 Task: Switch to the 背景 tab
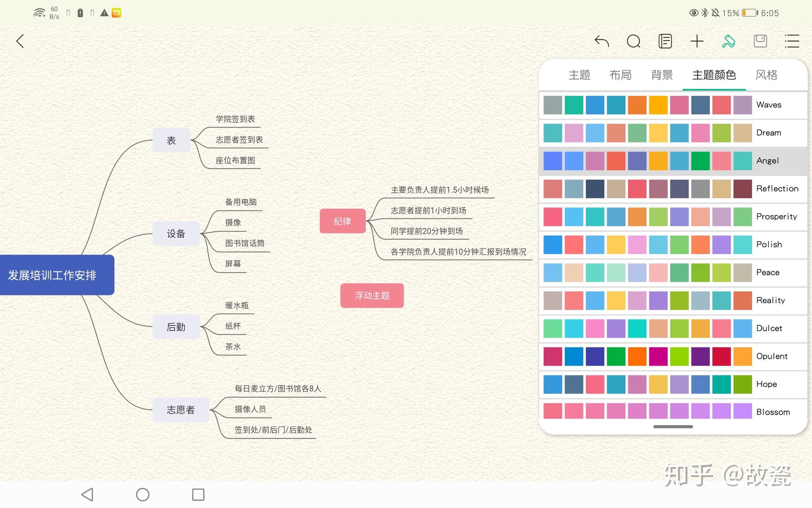tap(662, 75)
